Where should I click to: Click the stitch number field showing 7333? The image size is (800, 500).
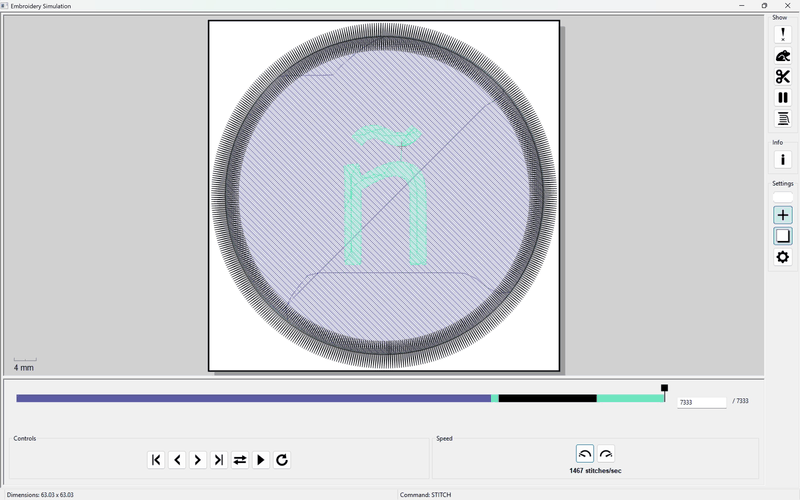[x=702, y=403]
